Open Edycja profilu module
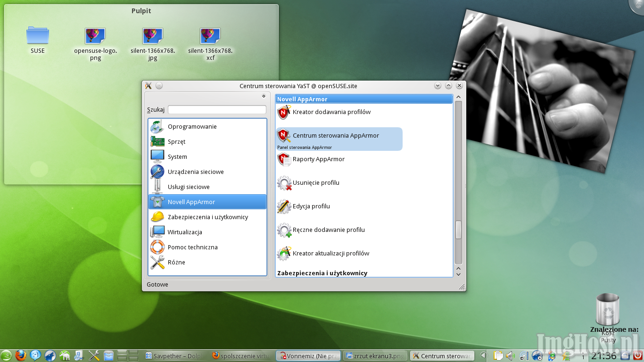Image resolution: width=644 pixels, height=362 pixels. (304, 206)
